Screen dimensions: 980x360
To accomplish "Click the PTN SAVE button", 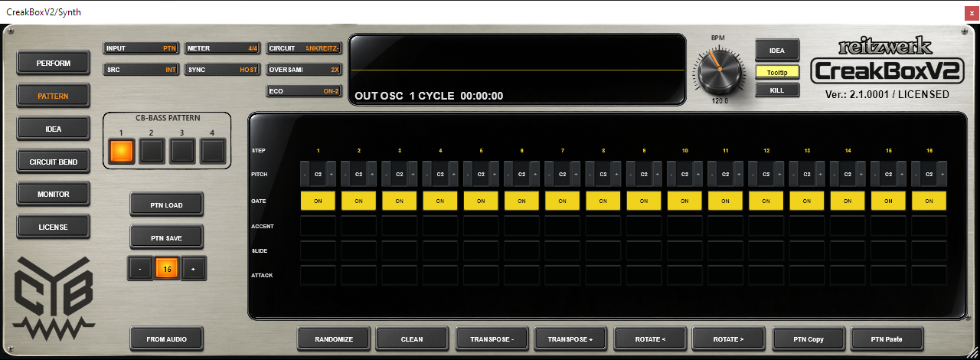I will point(167,238).
